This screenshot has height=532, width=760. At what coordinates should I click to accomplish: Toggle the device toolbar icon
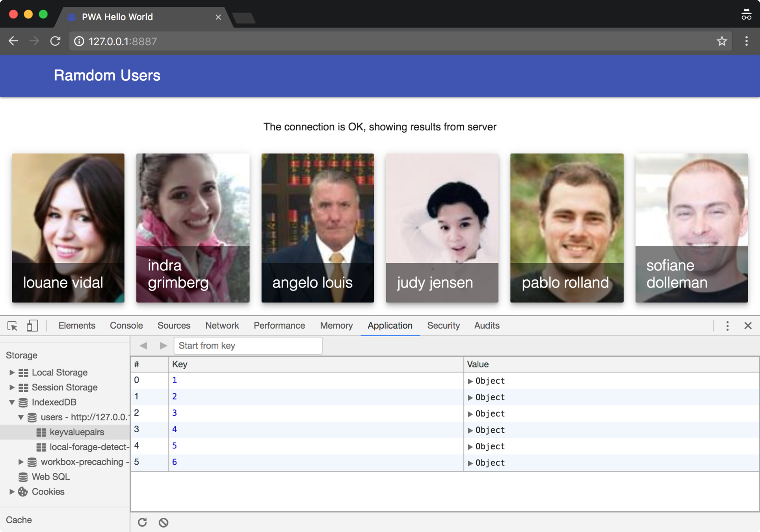click(32, 326)
